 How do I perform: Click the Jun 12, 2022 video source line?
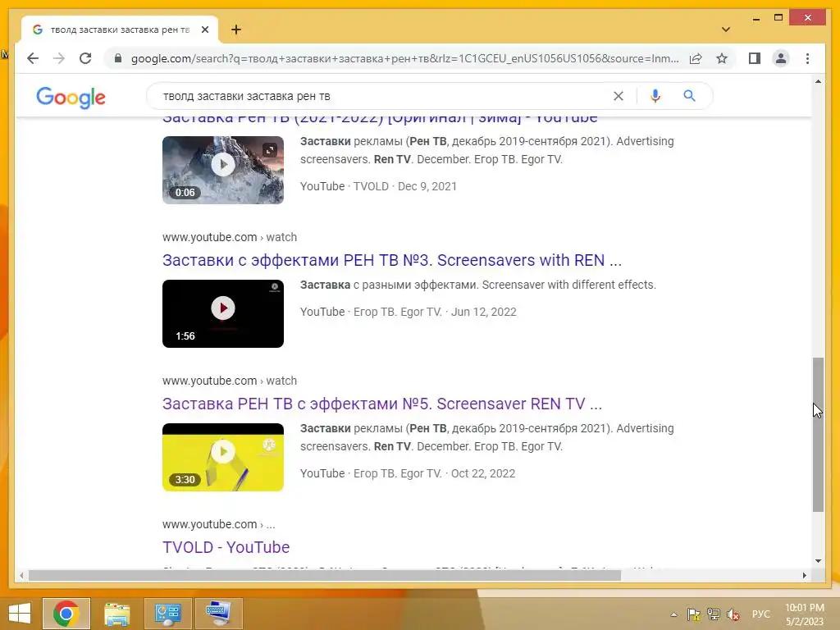click(408, 312)
